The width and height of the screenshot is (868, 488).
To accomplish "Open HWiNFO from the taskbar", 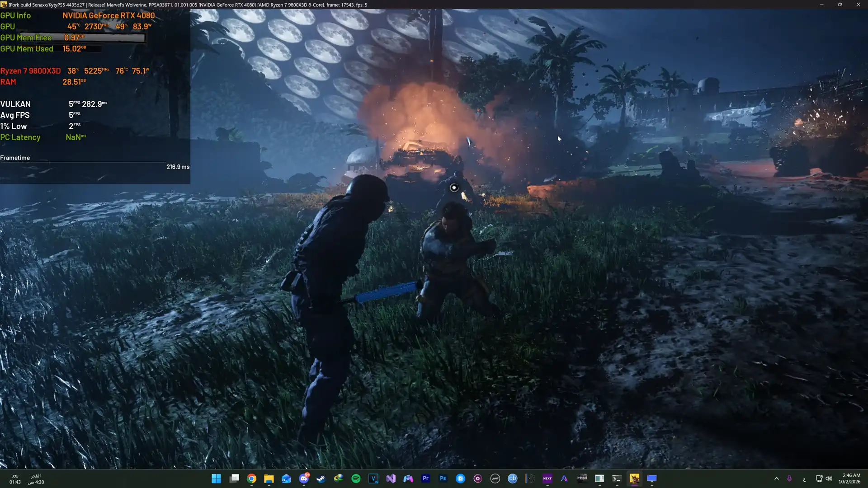I will click(x=582, y=479).
